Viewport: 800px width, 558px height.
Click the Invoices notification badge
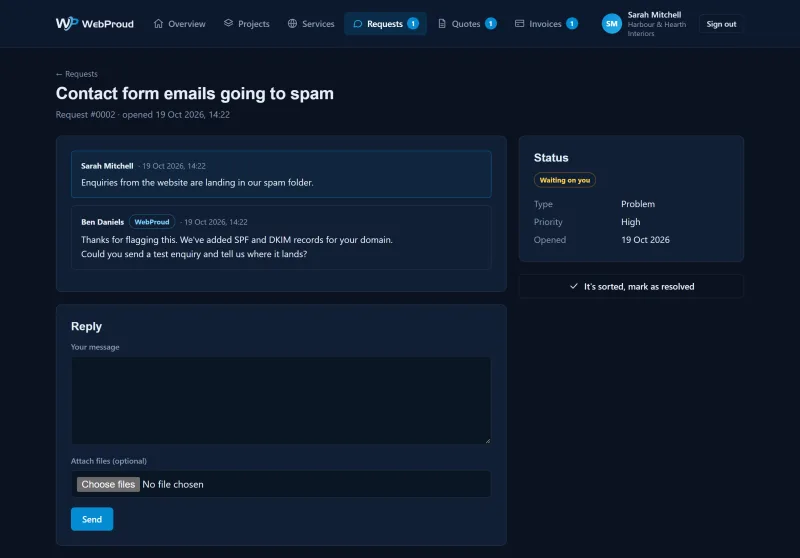(x=572, y=23)
